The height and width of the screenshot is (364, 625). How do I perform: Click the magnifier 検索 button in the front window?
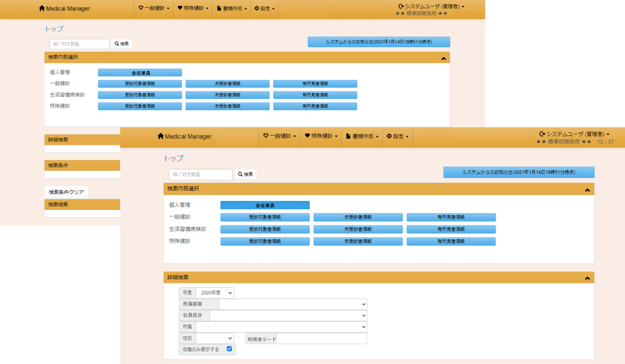click(246, 174)
